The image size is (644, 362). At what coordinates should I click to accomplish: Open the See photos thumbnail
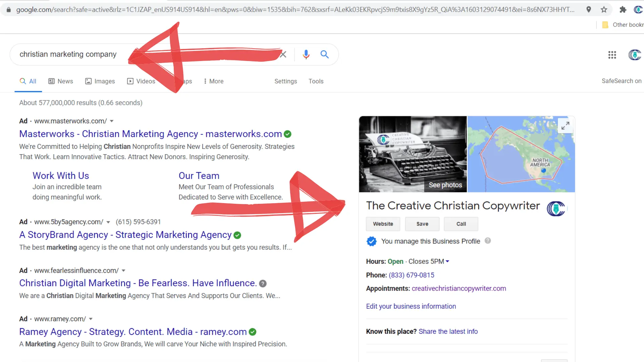click(445, 185)
